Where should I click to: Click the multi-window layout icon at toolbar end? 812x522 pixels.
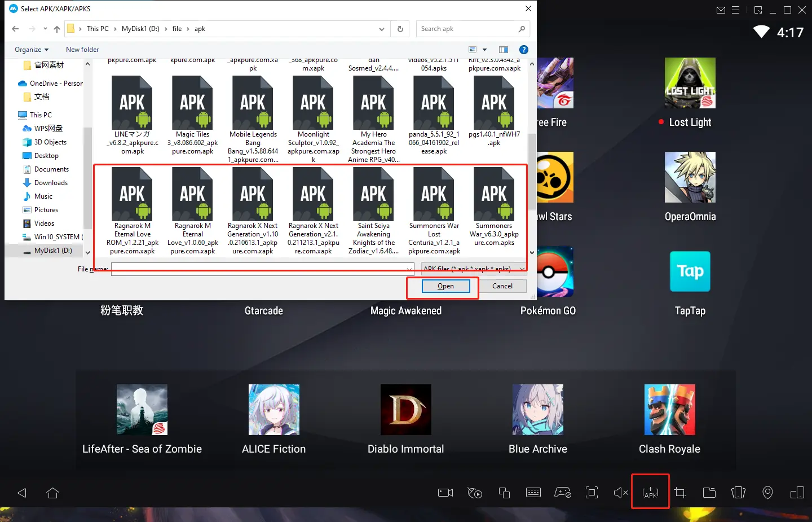click(x=797, y=493)
